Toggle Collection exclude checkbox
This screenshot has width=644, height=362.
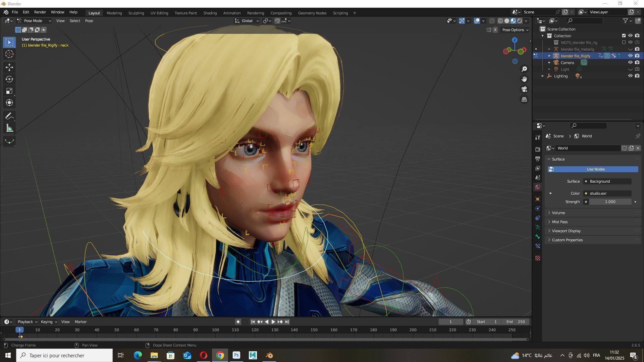[624, 36]
